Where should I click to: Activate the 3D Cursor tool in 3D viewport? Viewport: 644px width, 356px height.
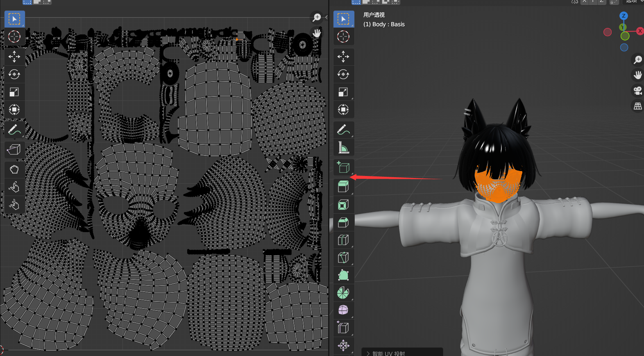point(344,37)
